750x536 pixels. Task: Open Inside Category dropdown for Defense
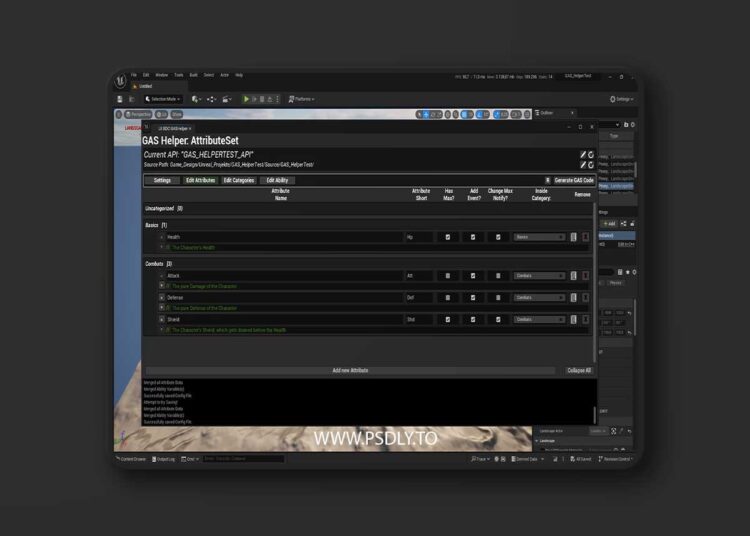tap(540, 298)
